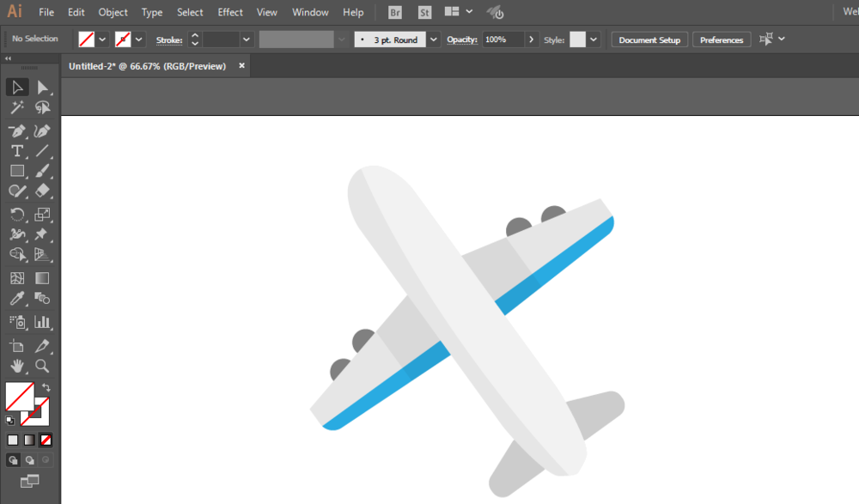The image size is (859, 504).
Task: Open Adobe Bridge via Br icon
Action: pos(394,13)
